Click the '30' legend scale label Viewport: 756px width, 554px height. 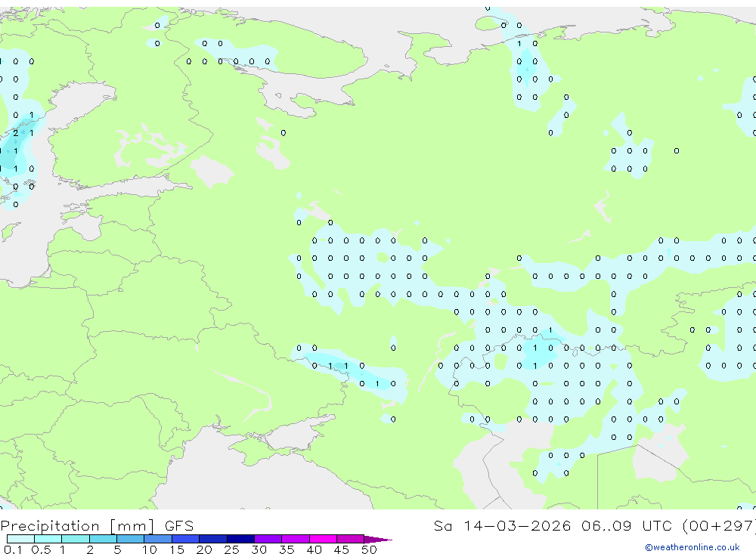click(259, 549)
